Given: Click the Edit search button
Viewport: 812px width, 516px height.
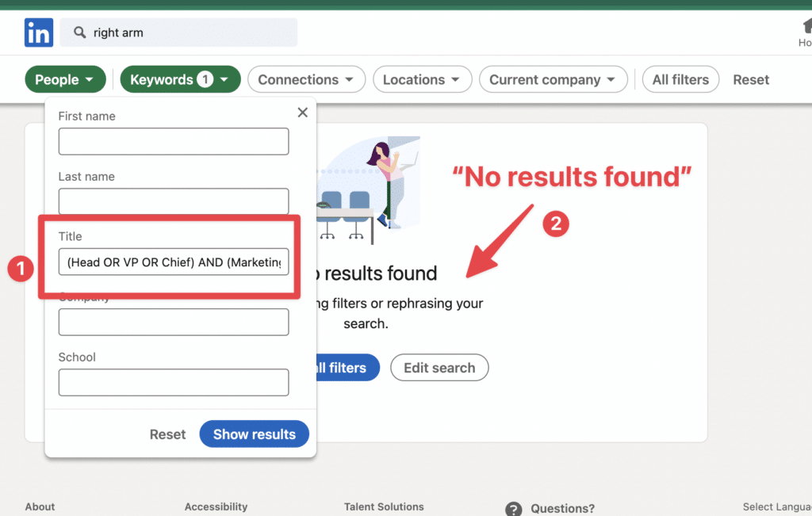Looking at the screenshot, I should pyautogui.click(x=439, y=368).
